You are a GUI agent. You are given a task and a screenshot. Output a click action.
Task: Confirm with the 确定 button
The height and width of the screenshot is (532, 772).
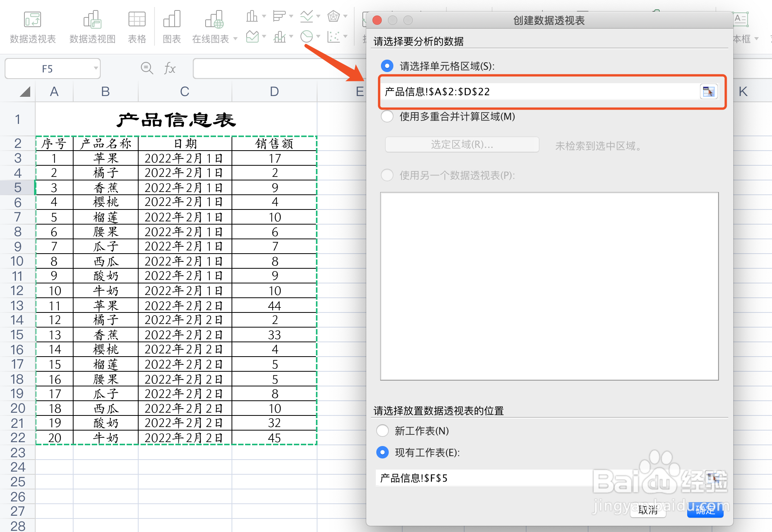coord(705,510)
